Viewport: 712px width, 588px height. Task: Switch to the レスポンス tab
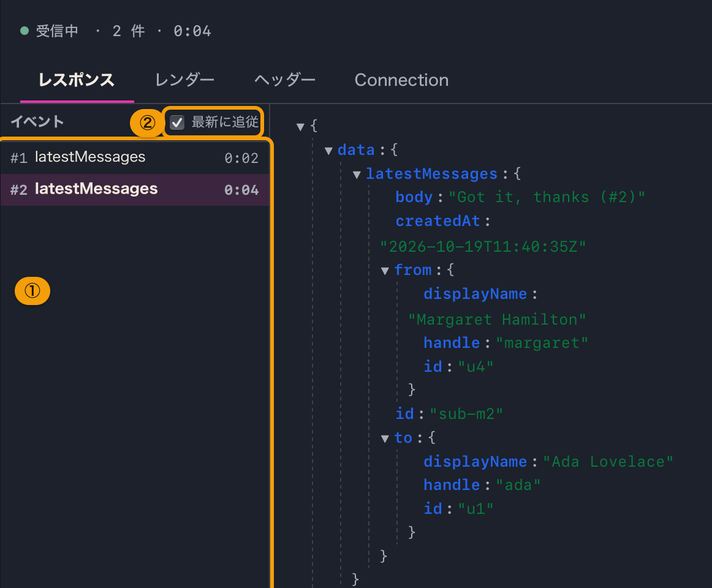(x=77, y=80)
